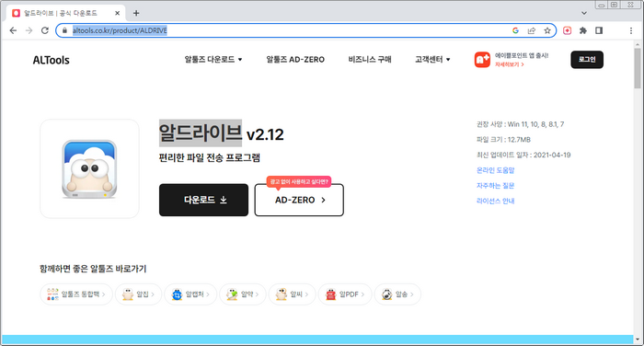644x346 pixels.
Task: Click the 로그인 button
Action: [587, 60]
